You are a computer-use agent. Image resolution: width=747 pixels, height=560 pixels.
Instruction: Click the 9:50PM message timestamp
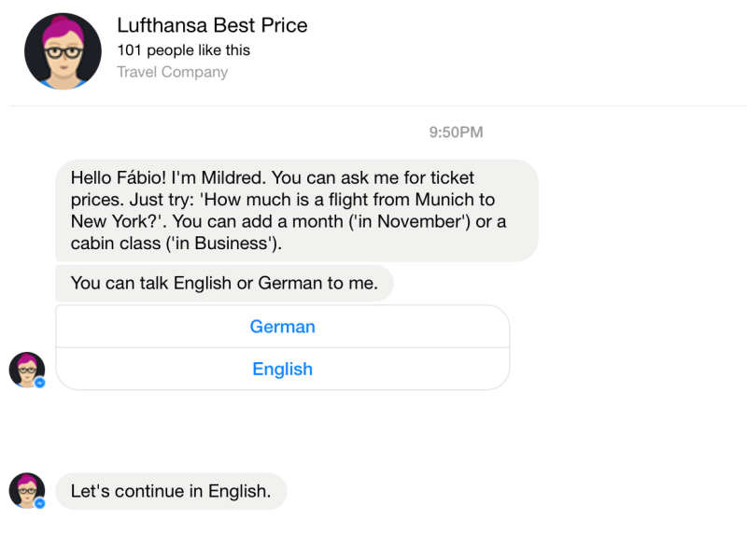pos(456,133)
